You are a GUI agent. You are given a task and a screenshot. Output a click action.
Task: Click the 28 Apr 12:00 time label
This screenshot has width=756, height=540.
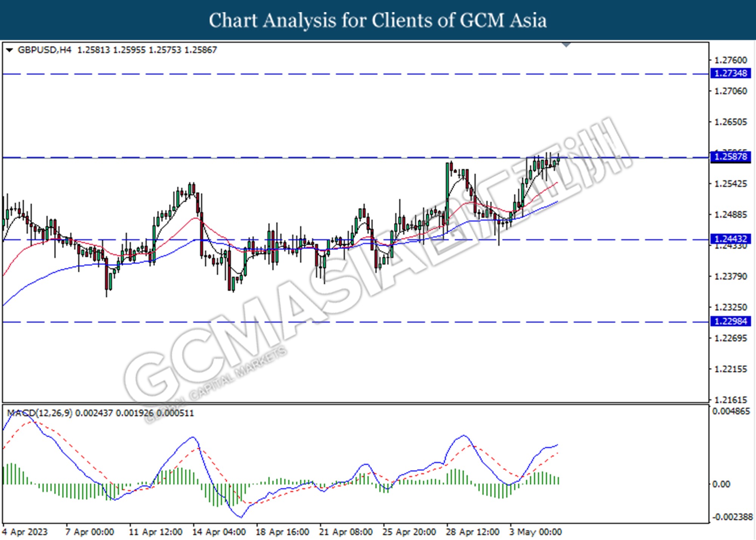473,532
